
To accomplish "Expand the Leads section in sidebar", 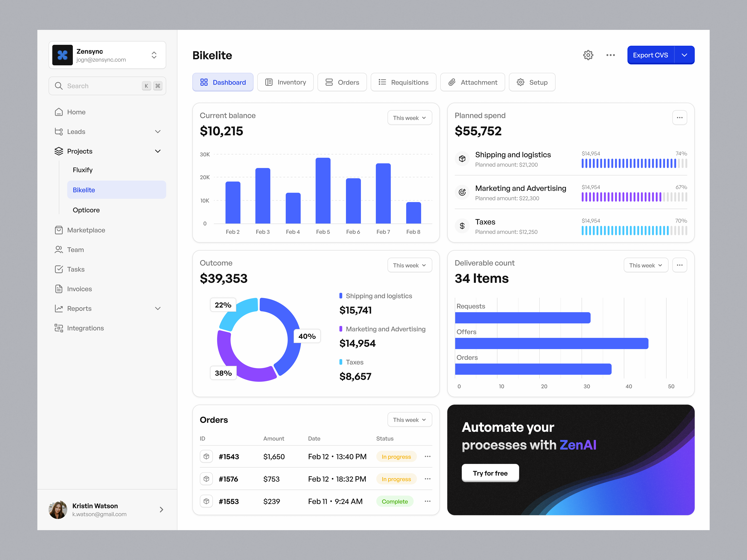I will [x=158, y=132].
